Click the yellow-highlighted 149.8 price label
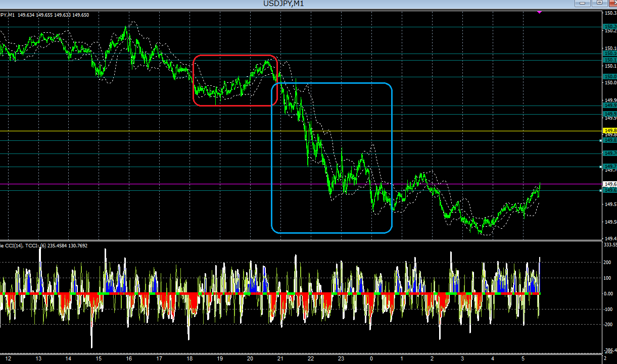The width and height of the screenshot is (617, 364). tap(610, 131)
